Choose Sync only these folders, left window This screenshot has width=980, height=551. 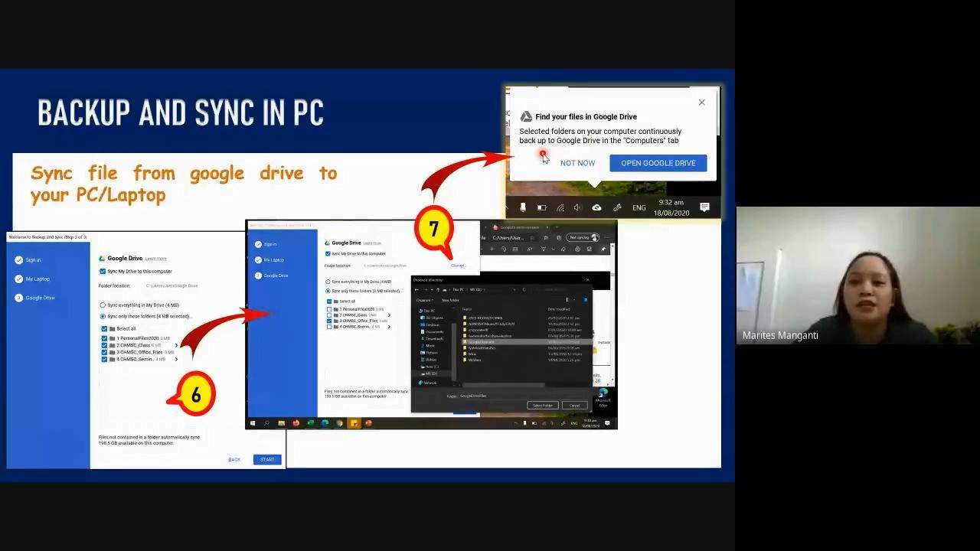[x=103, y=316]
